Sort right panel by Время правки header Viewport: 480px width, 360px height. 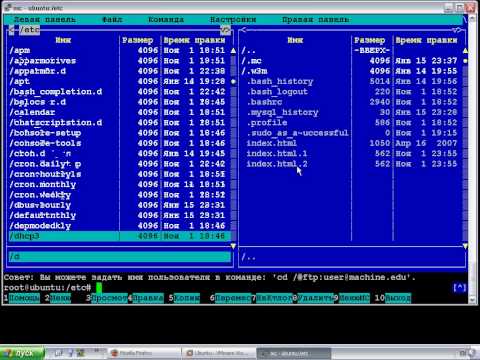tap(426, 40)
